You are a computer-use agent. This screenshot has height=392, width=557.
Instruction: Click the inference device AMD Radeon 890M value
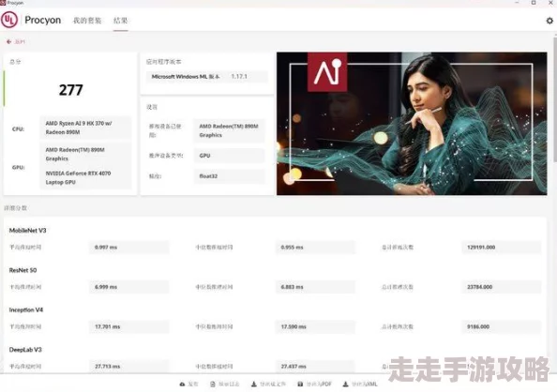pyautogui.click(x=229, y=130)
